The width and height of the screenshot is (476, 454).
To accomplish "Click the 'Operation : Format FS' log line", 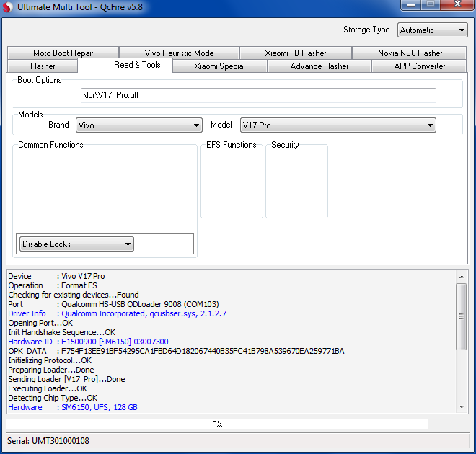I will click(53, 285).
